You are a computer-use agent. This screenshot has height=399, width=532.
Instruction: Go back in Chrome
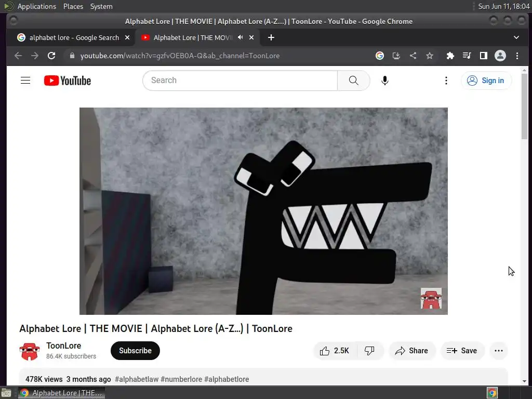tap(18, 56)
